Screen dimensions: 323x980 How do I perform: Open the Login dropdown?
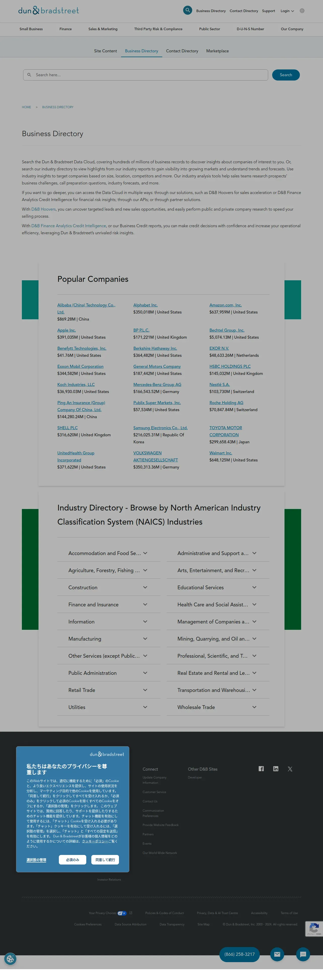pos(287,11)
